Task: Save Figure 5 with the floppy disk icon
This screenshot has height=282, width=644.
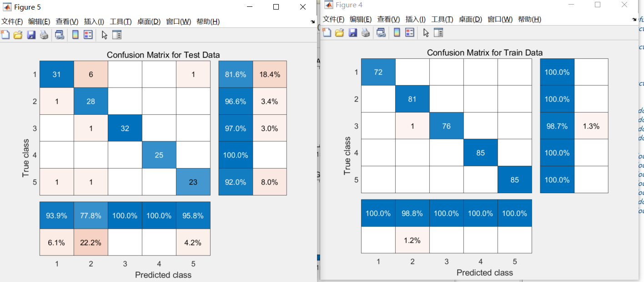Action: [x=31, y=35]
